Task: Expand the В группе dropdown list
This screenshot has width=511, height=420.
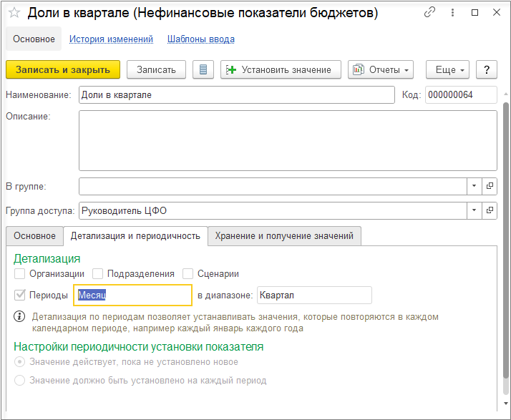Action: [x=474, y=186]
